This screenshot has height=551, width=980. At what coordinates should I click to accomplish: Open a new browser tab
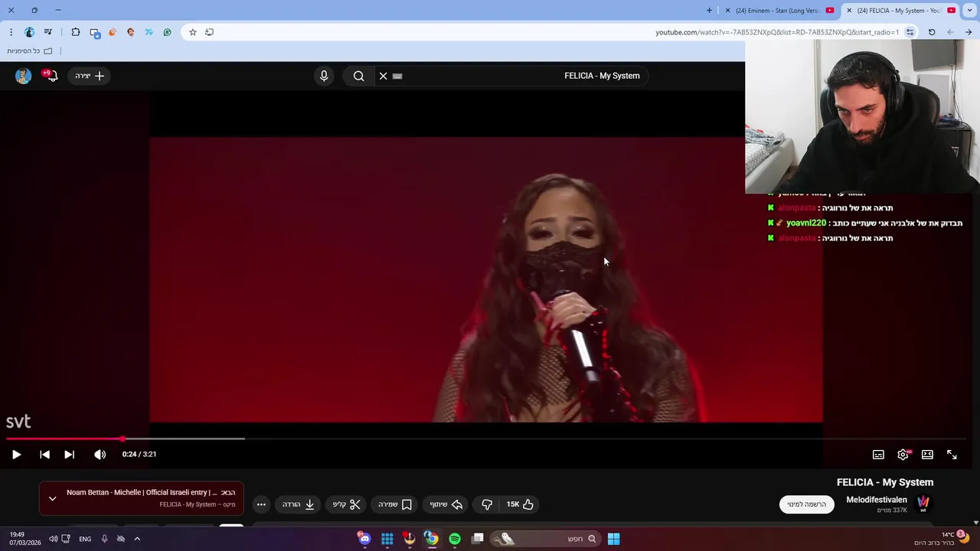(x=709, y=11)
